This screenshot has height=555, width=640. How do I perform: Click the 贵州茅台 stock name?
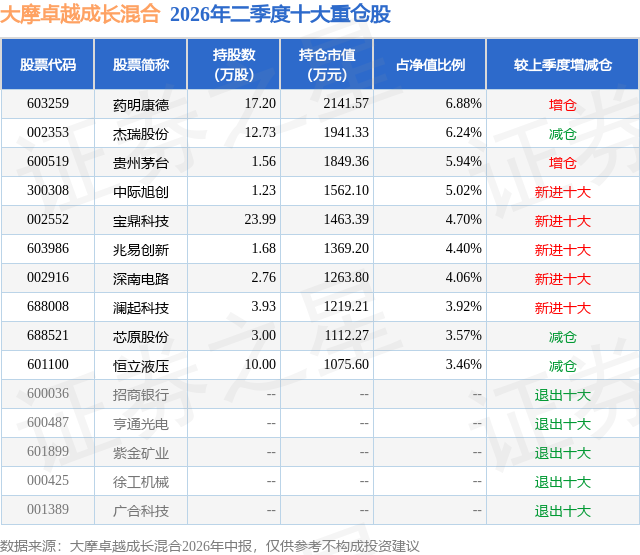[x=141, y=163]
